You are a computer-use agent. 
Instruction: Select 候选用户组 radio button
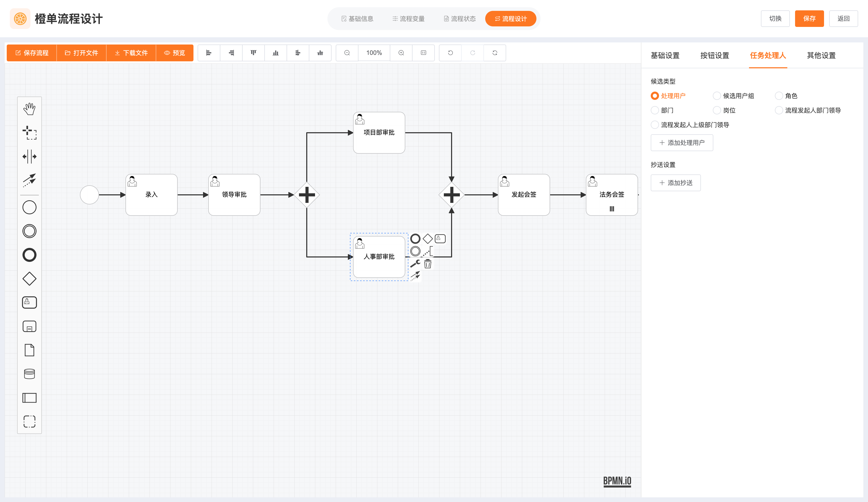point(717,96)
